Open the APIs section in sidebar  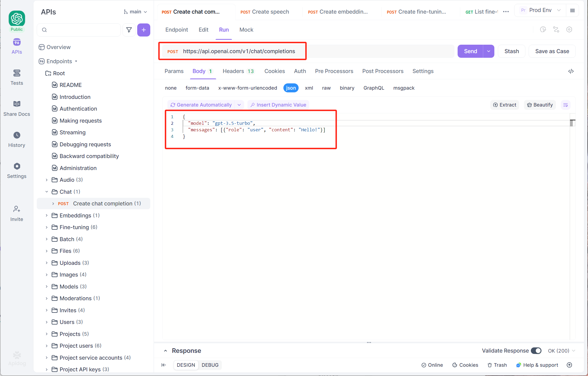(x=17, y=46)
